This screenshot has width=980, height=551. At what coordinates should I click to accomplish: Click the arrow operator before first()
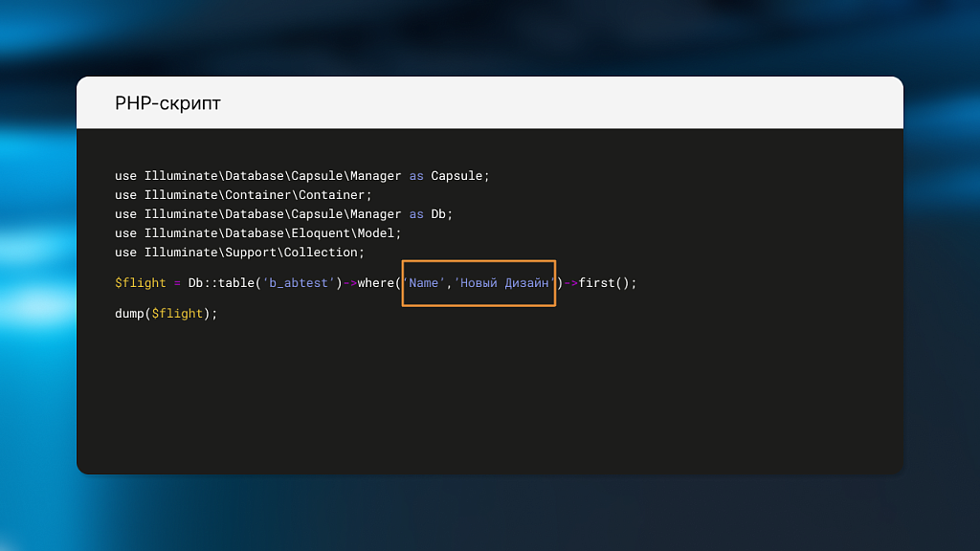pyautogui.click(x=570, y=283)
